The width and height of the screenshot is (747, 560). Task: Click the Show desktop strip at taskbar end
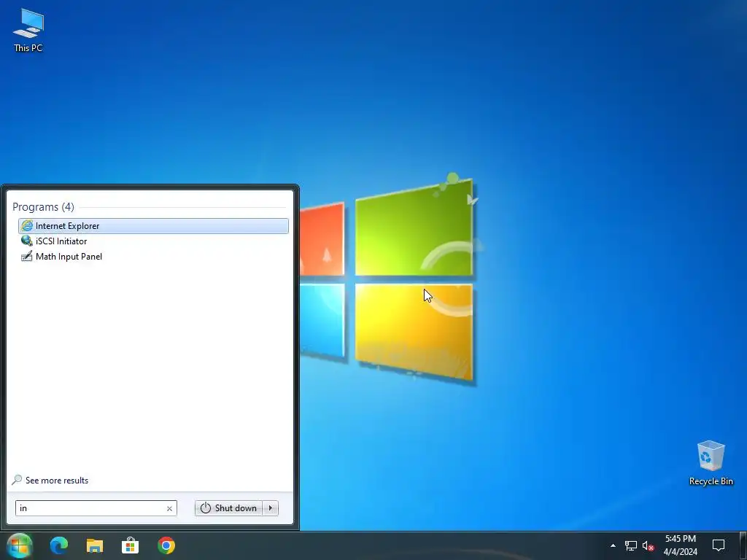click(x=743, y=545)
